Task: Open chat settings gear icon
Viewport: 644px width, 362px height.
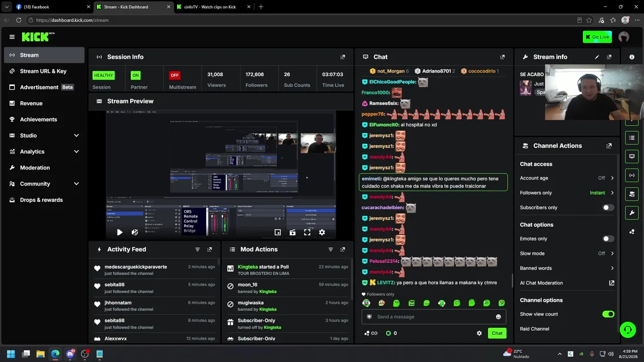Action: point(479,333)
